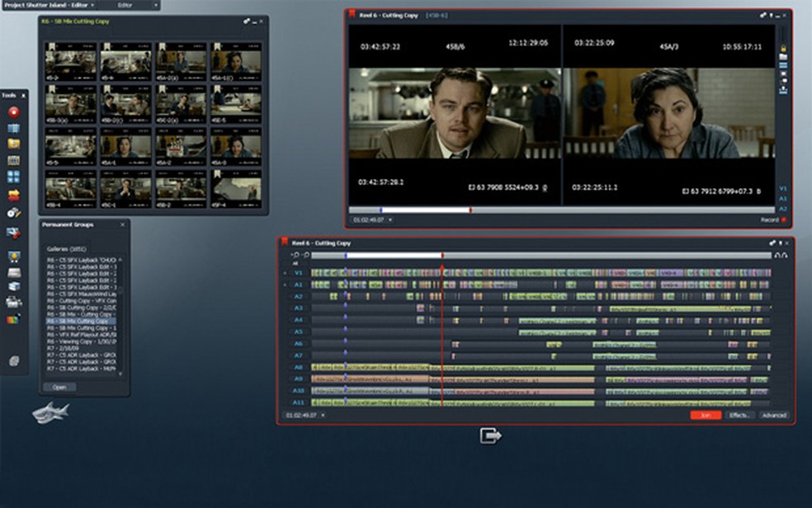Open the first thumbnail in the bin
This screenshot has height=508, width=812.
point(70,62)
